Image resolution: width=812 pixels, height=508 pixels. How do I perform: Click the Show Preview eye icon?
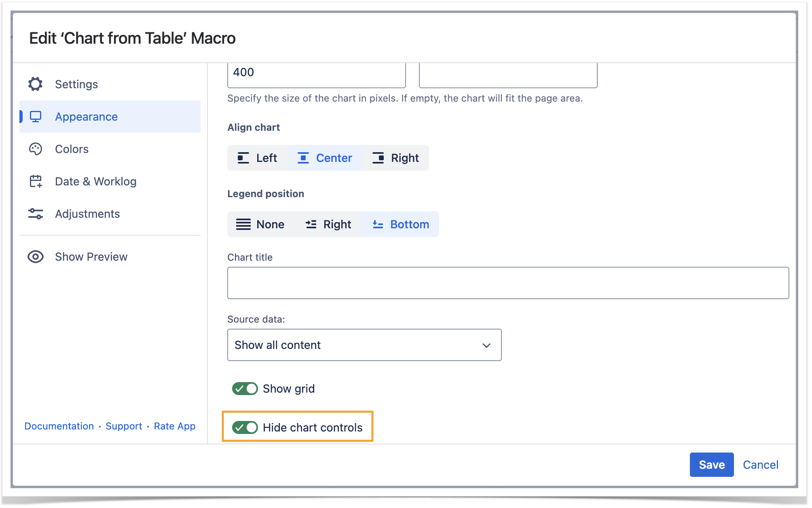pos(36,257)
